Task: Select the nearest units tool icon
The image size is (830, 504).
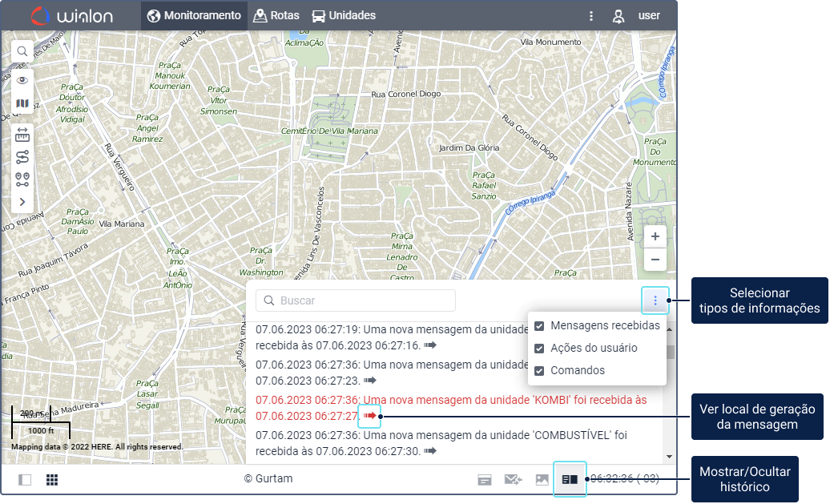Action: point(22,179)
